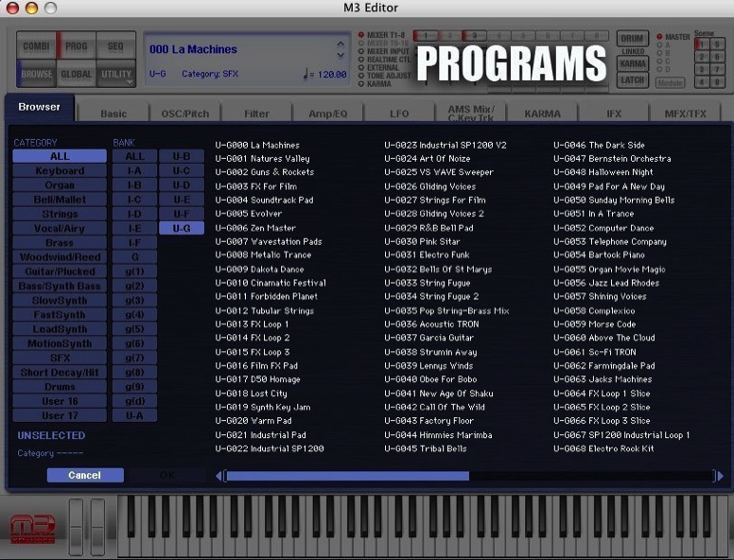This screenshot has height=560, width=734.
Task: Select bank I-A
Action: coord(134,171)
